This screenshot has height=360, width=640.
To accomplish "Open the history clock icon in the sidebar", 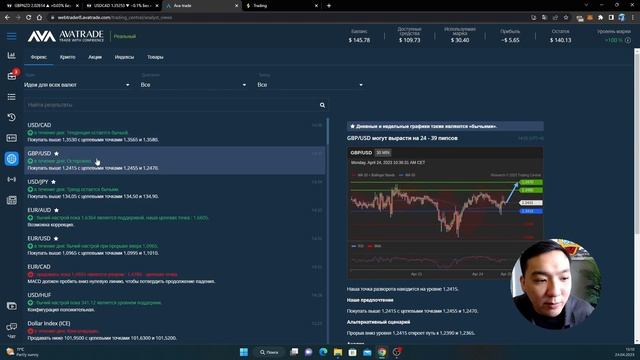I will (11, 117).
